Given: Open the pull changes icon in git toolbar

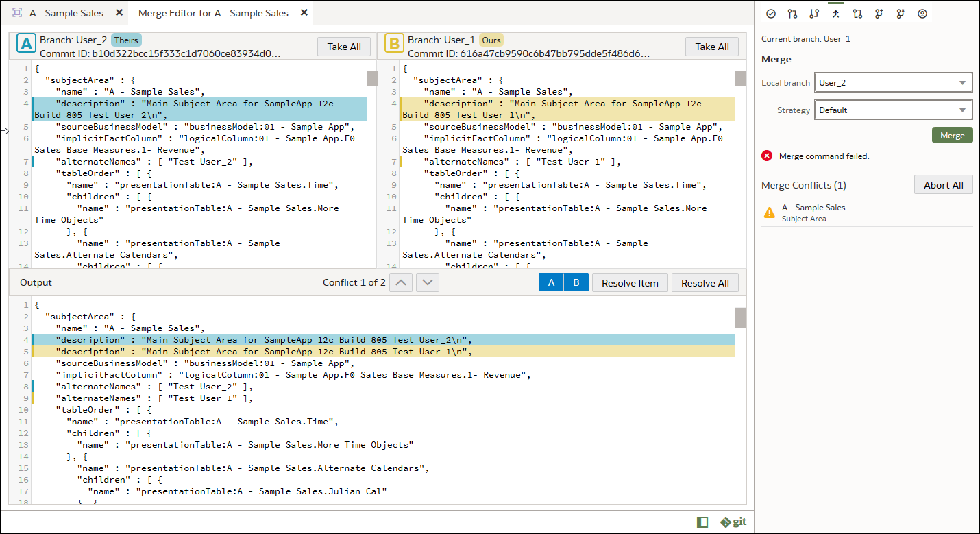Looking at the screenshot, I should pyautogui.click(x=814, y=13).
